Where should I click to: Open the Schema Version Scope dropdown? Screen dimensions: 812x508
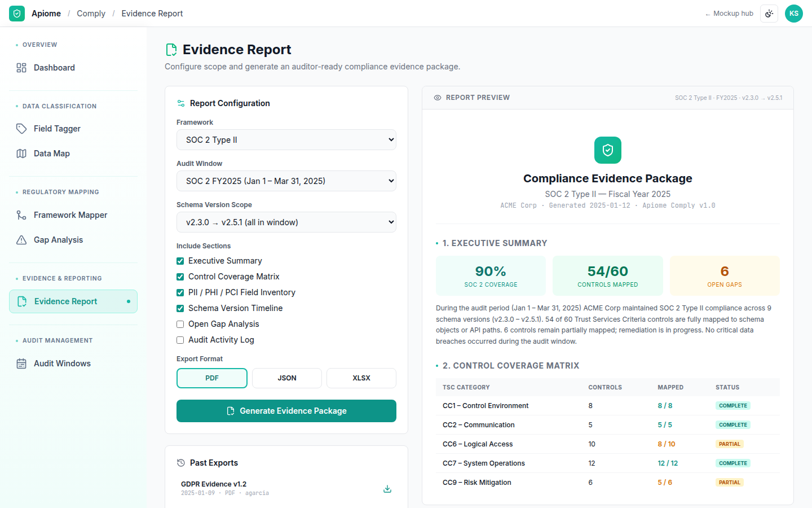(x=286, y=222)
